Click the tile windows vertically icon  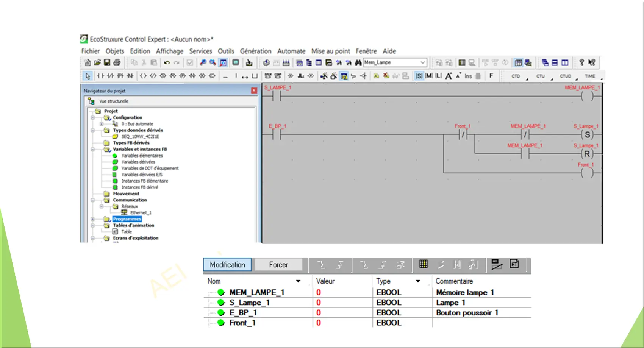coord(565,62)
